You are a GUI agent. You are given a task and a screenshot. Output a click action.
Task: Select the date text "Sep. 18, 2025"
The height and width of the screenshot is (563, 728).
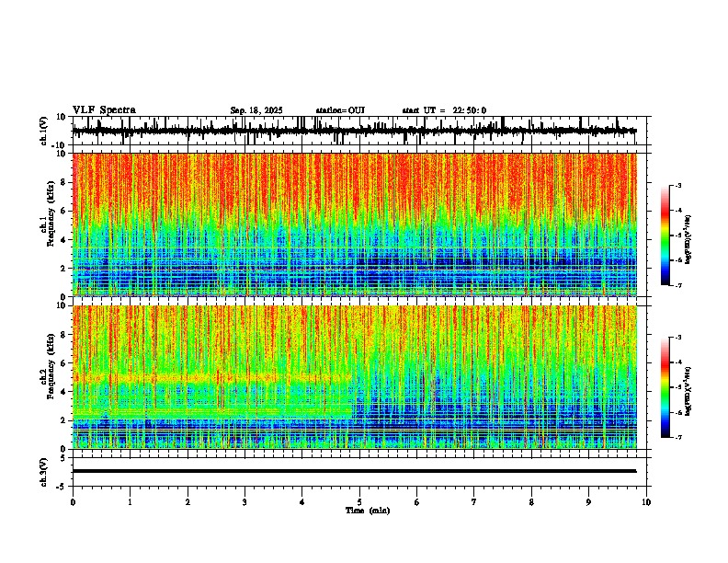pos(256,110)
